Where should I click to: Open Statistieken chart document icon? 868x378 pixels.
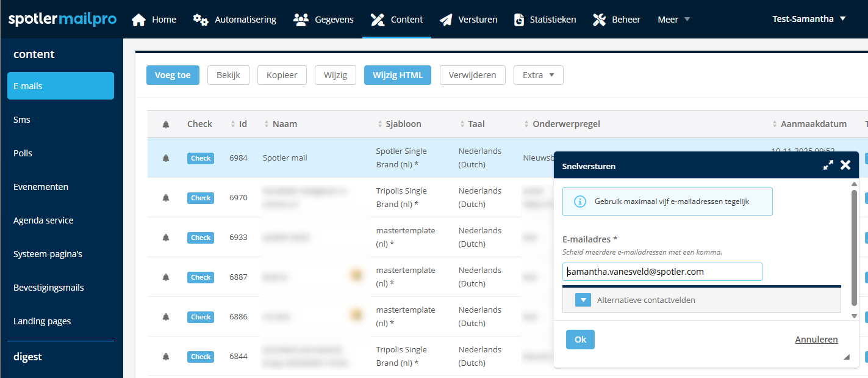(x=519, y=20)
